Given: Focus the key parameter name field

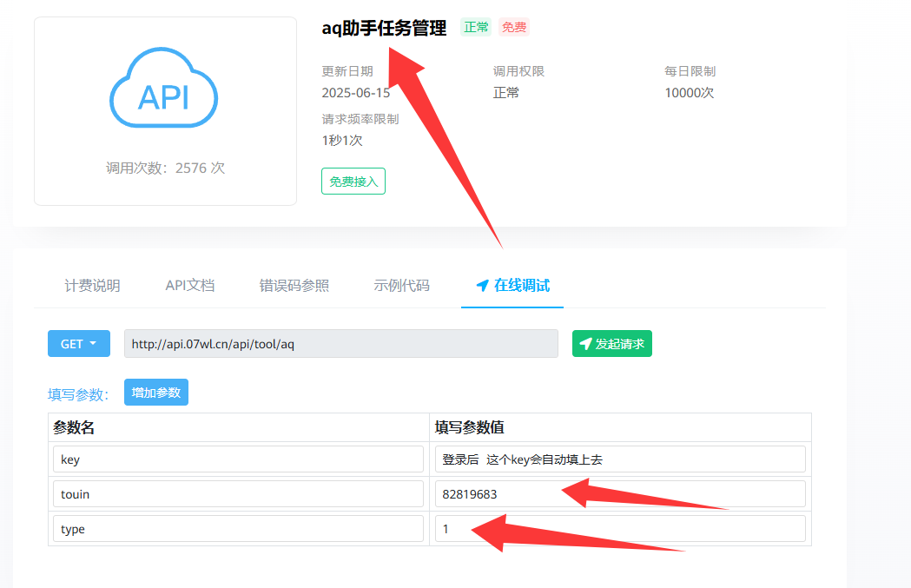Looking at the screenshot, I should (238, 459).
